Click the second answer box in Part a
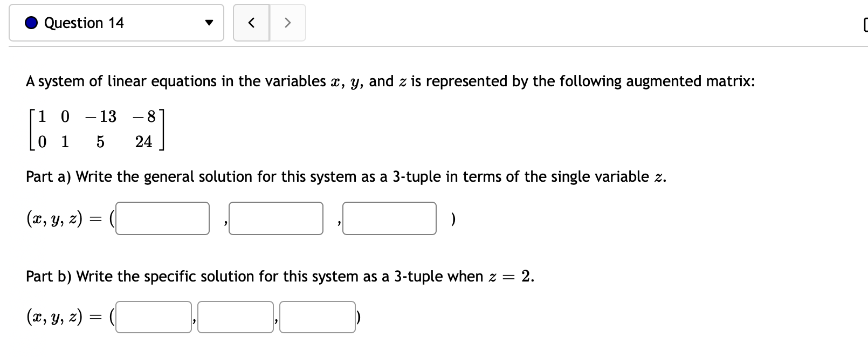The width and height of the screenshot is (868, 357). coord(275,218)
